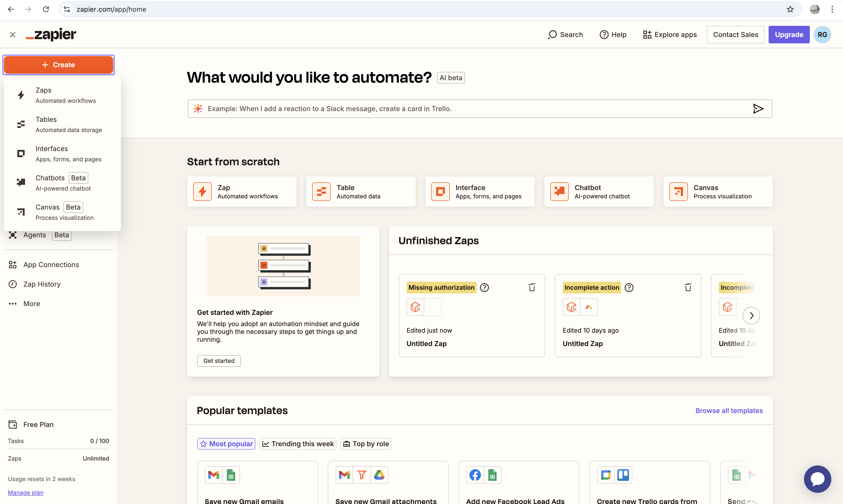Delete the Missing authorization unfinished Zap
The width and height of the screenshot is (843, 504).
click(x=532, y=287)
